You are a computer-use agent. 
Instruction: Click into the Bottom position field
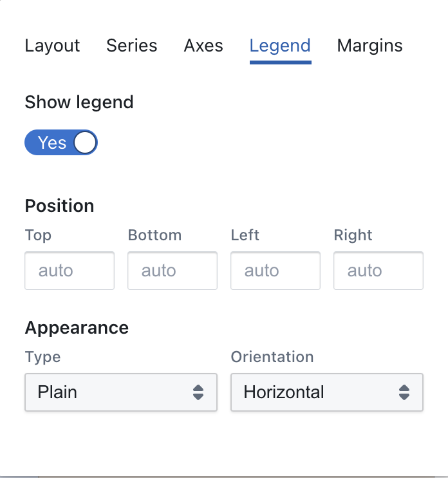(173, 271)
